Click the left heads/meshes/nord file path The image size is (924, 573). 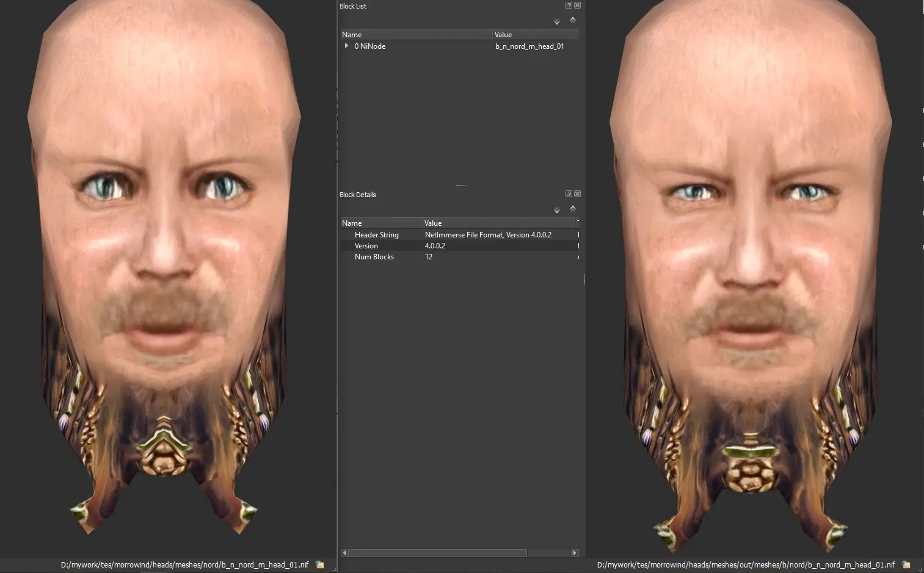[x=185, y=565]
